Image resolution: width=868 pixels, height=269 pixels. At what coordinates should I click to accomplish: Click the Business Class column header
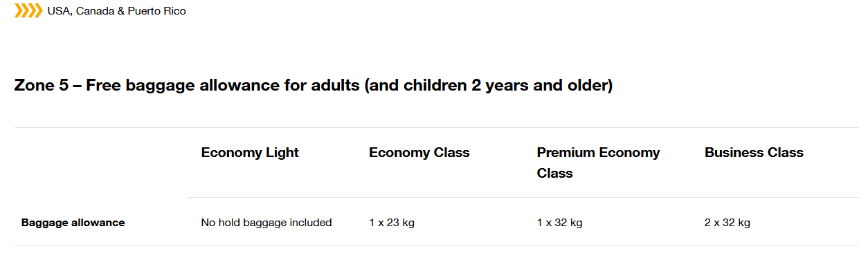coord(754,153)
